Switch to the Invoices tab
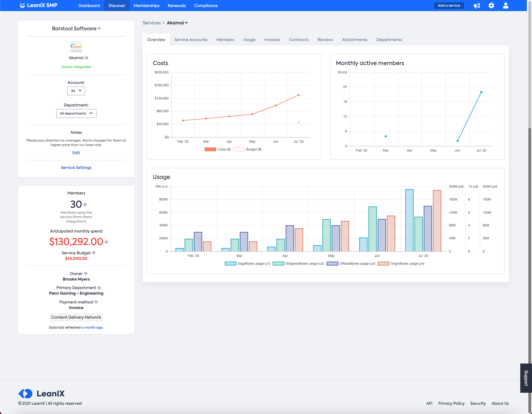This screenshot has height=414, width=532. (272, 39)
